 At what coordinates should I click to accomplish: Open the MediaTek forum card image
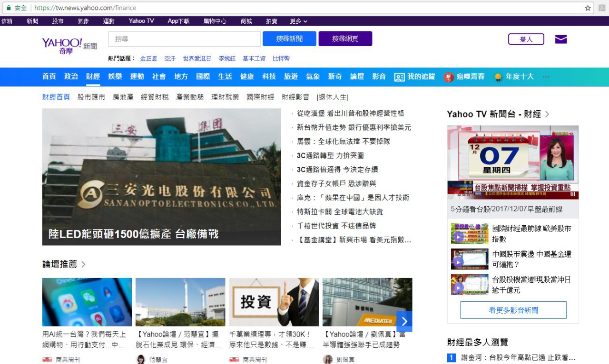point(367,302)
